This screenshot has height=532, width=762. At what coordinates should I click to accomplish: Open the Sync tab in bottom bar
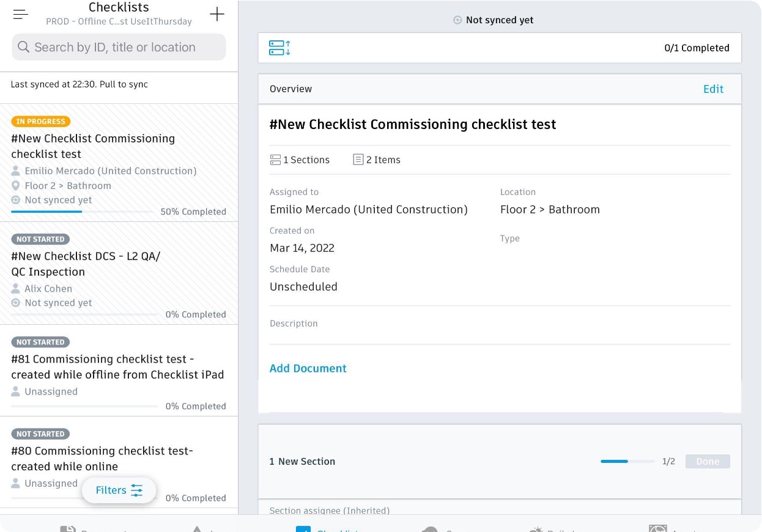click(430, 528)
